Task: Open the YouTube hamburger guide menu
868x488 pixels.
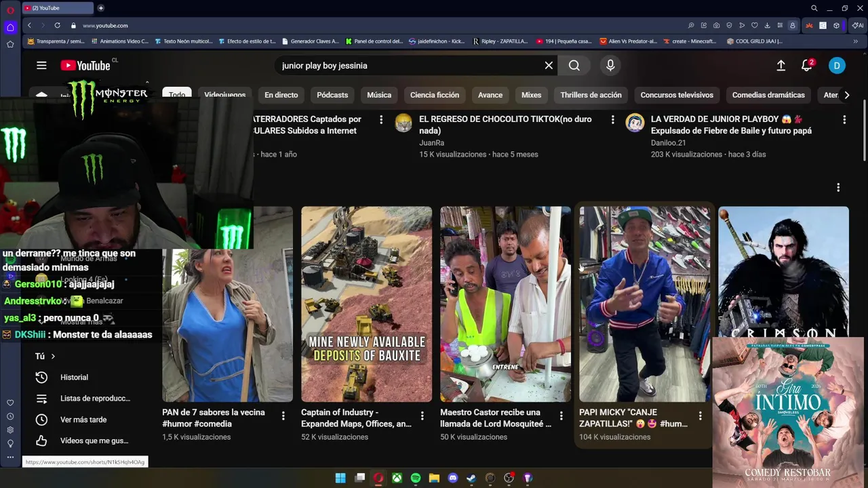Action: click(41, 66)
